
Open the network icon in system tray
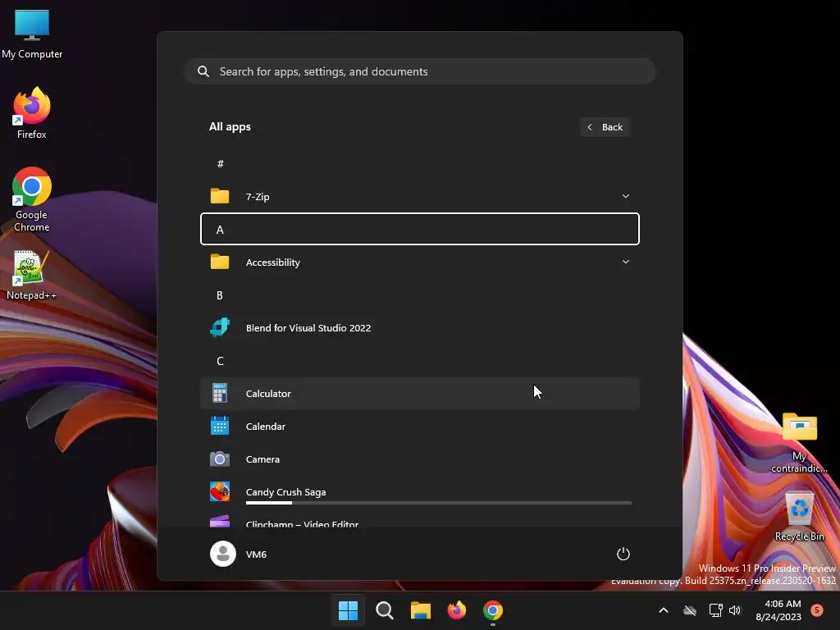coord(715,610)
